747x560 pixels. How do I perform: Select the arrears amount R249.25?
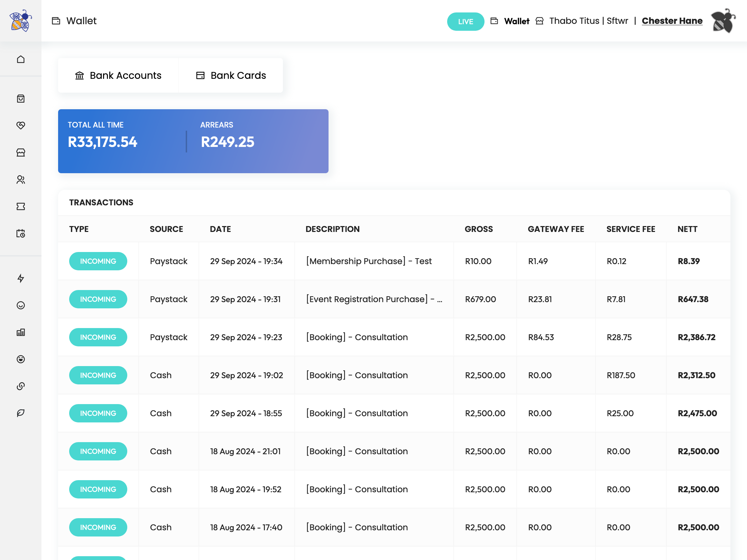click(x=228, y=142)
